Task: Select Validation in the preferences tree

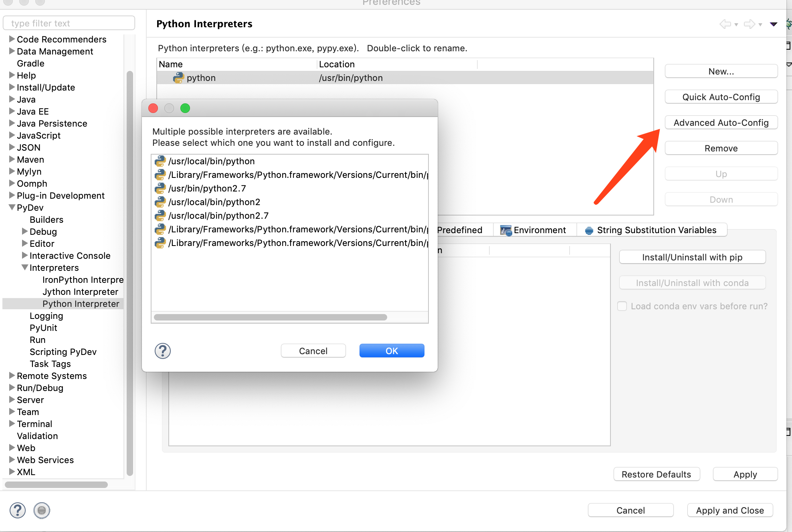Action: coord(37,436)
